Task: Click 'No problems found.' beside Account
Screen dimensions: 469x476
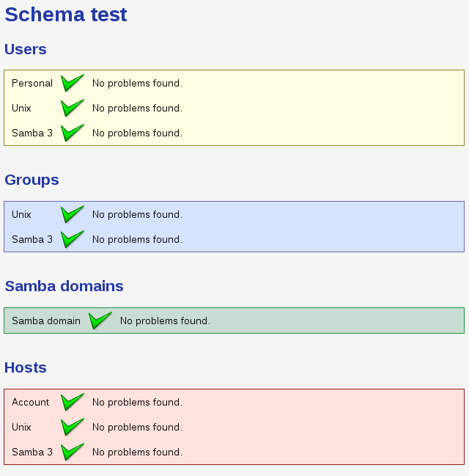Action: click(x=137, y=403)
